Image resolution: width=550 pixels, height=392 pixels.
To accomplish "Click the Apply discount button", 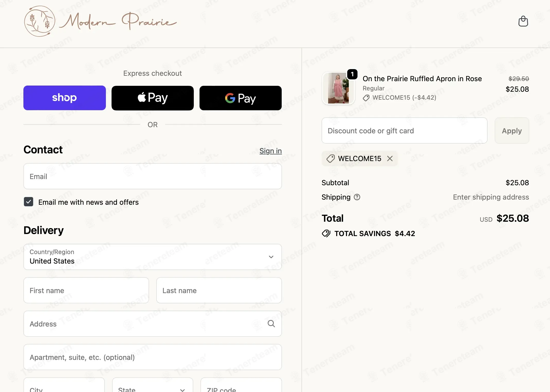I will click(512, 130).
